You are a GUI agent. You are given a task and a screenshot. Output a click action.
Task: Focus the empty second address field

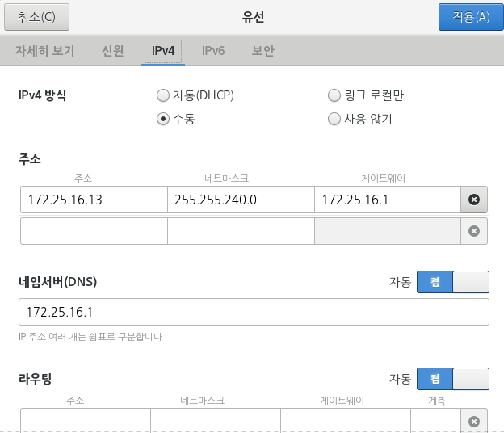point(94,231)
